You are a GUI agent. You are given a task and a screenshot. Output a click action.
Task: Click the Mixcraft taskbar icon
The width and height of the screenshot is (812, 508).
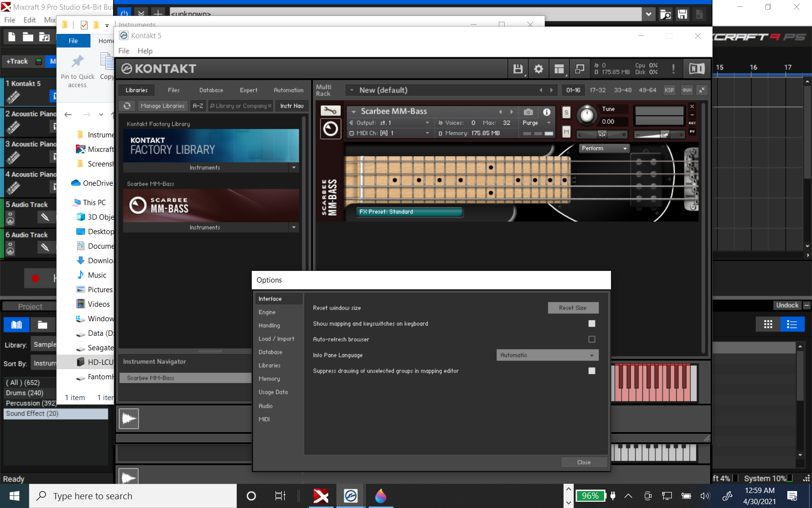[x=320, y=496]
